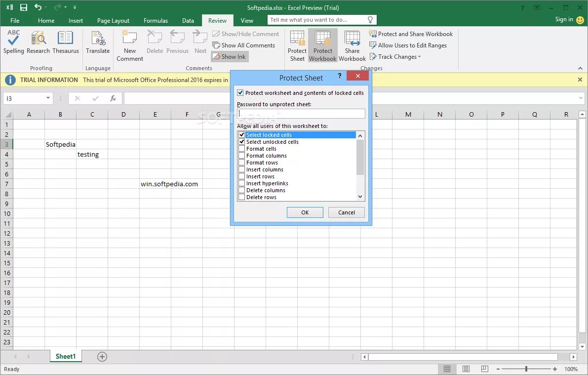
Task: Add a New Comment
Action: (x=130, y=45)
